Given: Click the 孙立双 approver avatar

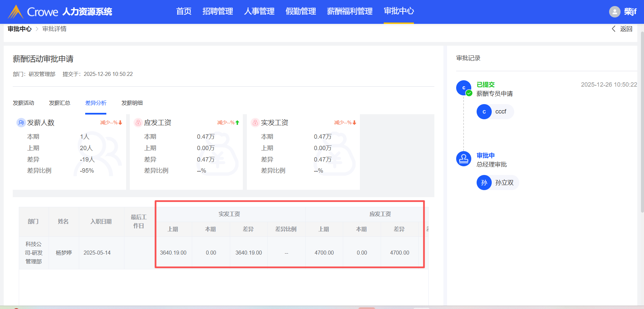Looking at the screenshot, I should coord(484,183).
